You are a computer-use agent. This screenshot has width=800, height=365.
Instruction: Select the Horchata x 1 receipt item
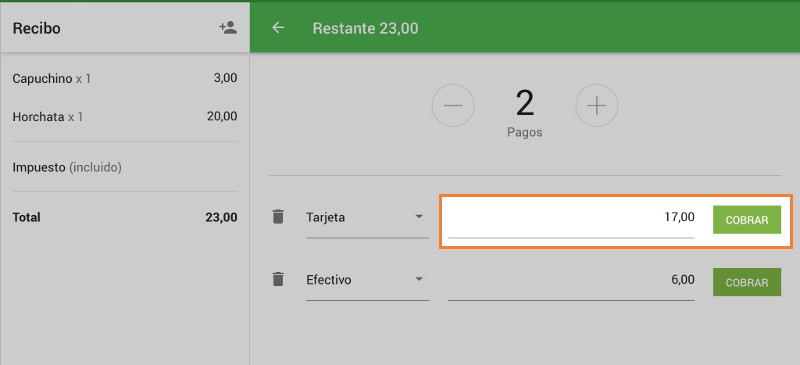(x=124, y=116)
